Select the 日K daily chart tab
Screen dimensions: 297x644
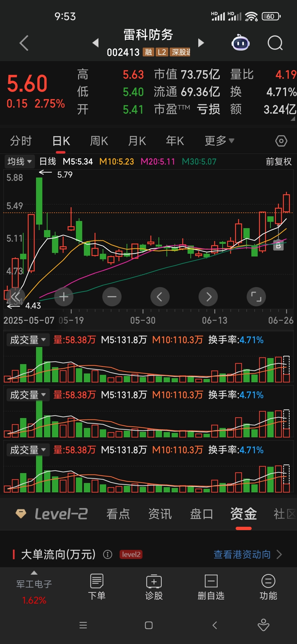[61, 141]
